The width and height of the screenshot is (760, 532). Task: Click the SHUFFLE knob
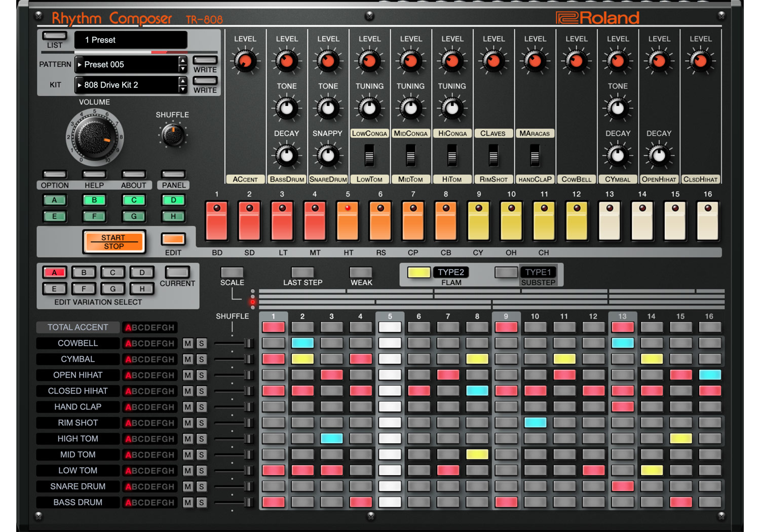(x=173, y=135)
